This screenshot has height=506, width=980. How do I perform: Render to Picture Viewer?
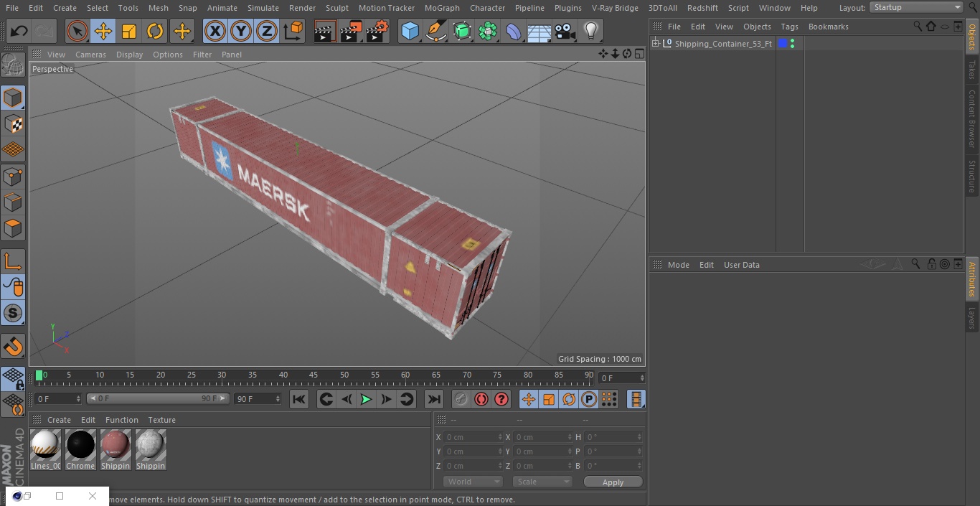pyautogui.click(x=351, y=31)
